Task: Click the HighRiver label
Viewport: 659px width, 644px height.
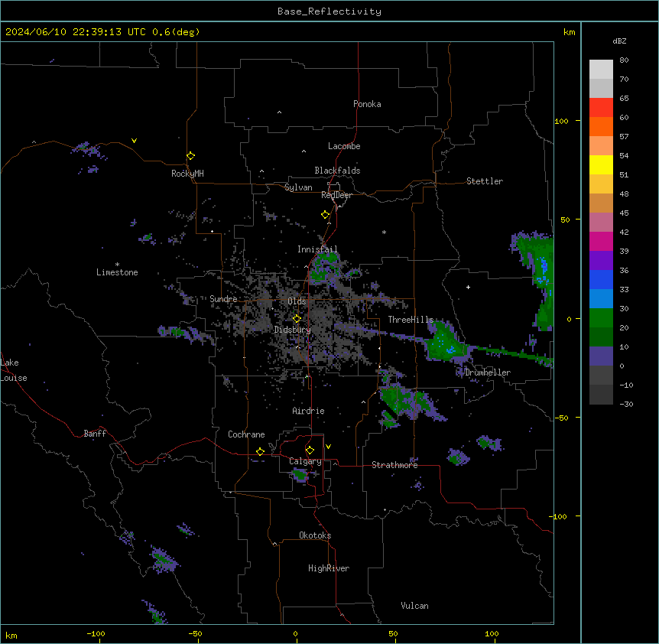Action: coord(329,568)
